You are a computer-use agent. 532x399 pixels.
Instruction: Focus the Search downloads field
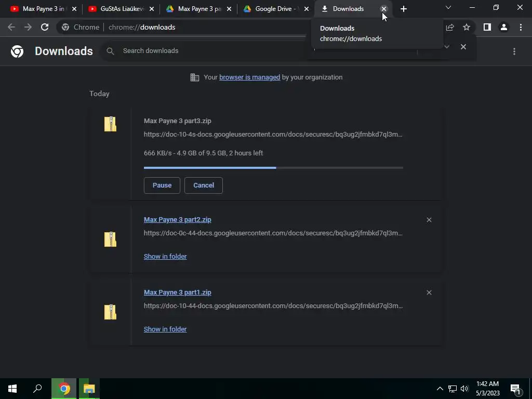point(207,51)
